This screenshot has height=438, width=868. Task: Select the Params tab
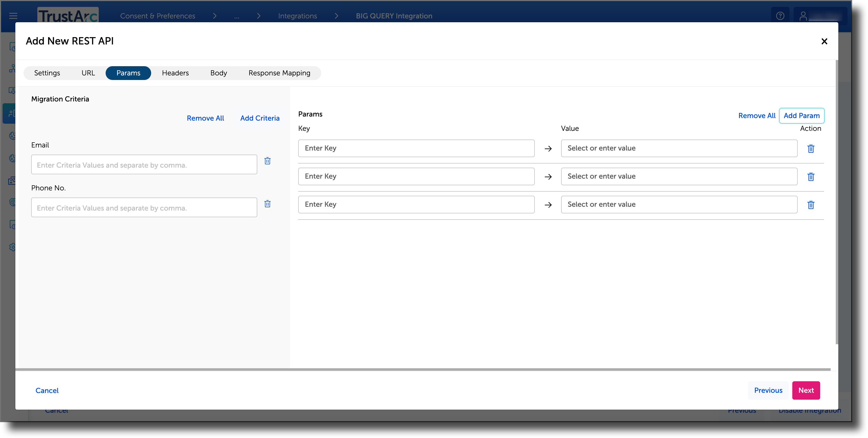coord(128,73)
